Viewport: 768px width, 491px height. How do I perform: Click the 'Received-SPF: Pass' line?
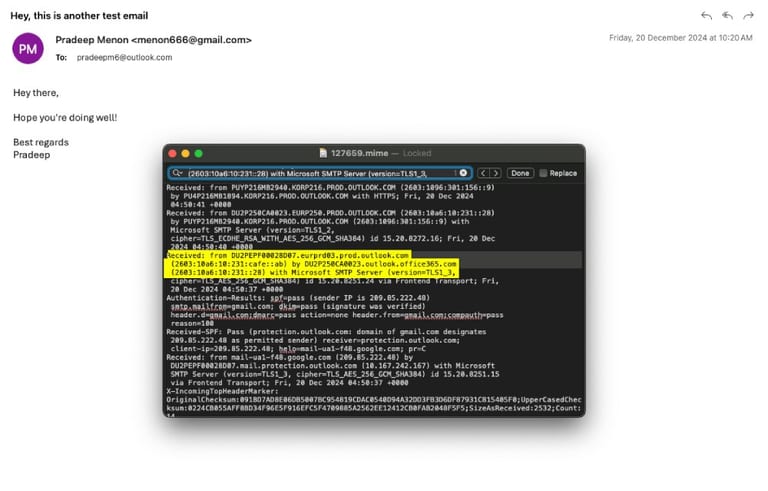(x=326, y=332)
